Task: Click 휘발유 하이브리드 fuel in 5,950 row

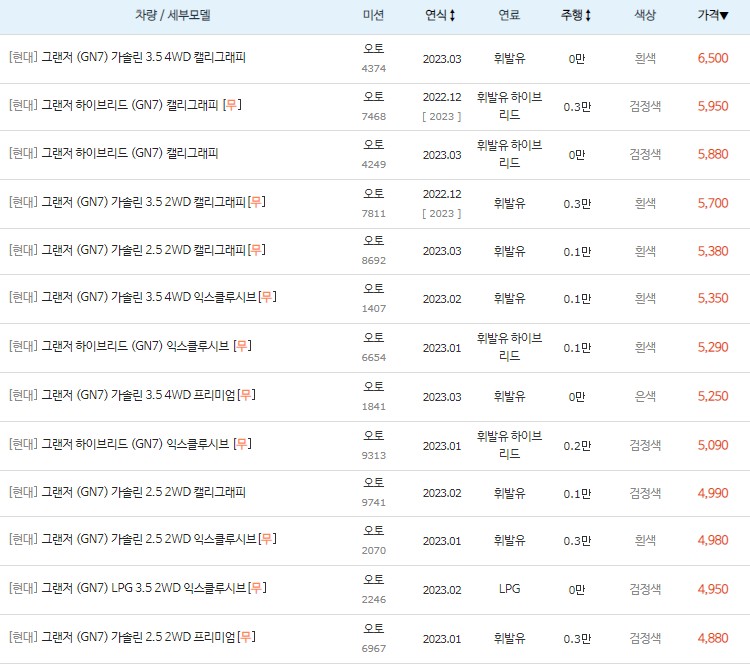Action: pyautogui.click(x=509, y=106)
